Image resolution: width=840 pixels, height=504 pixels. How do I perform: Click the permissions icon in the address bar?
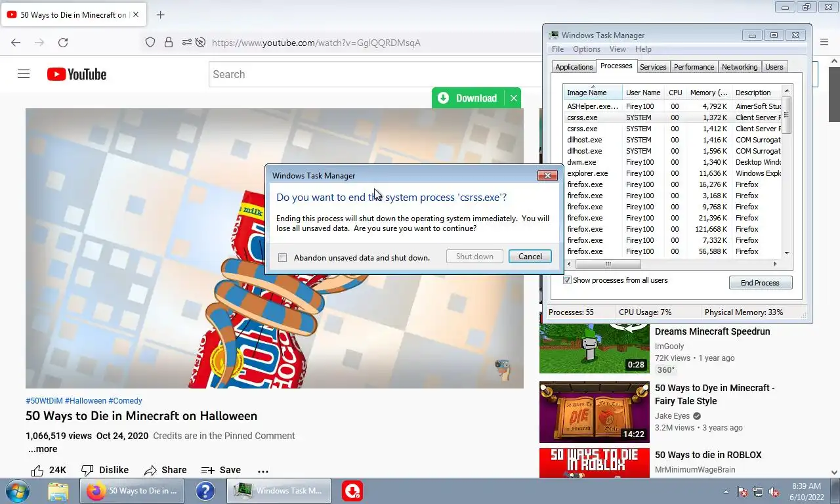pos(187,43)
